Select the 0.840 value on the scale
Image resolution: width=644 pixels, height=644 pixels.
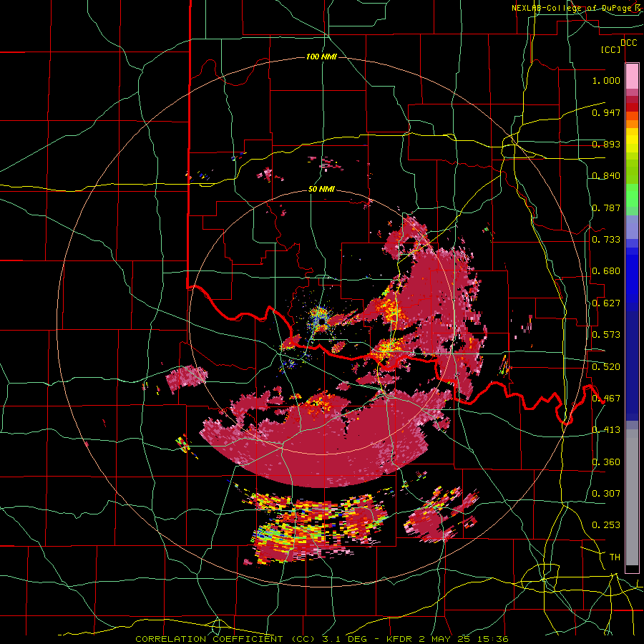(606, 176)
